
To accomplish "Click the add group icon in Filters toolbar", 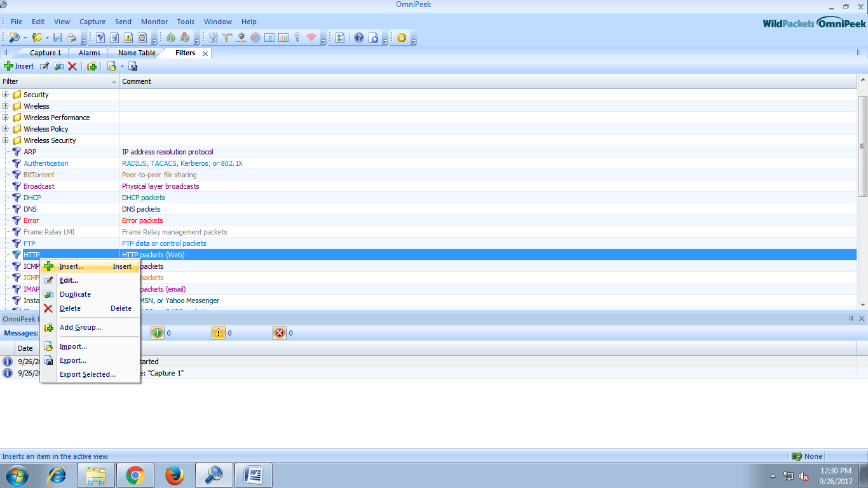I will click(92, 66).
